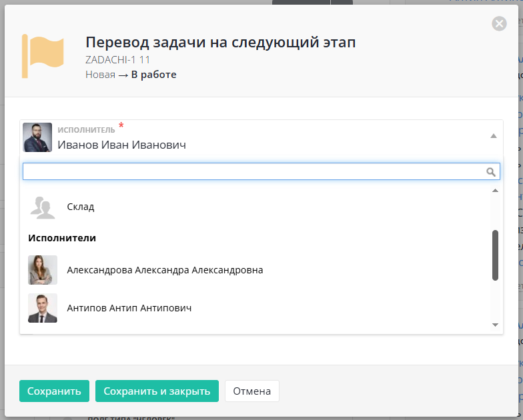Click Антипов's avatar photo
Screen dimensions: 523x420
(x=43, y=308)
